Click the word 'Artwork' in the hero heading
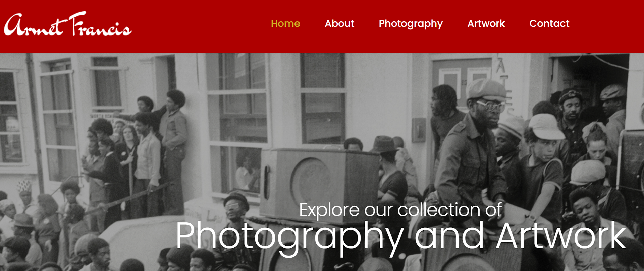Screen dimensions: 644x271 coord(561,235)
